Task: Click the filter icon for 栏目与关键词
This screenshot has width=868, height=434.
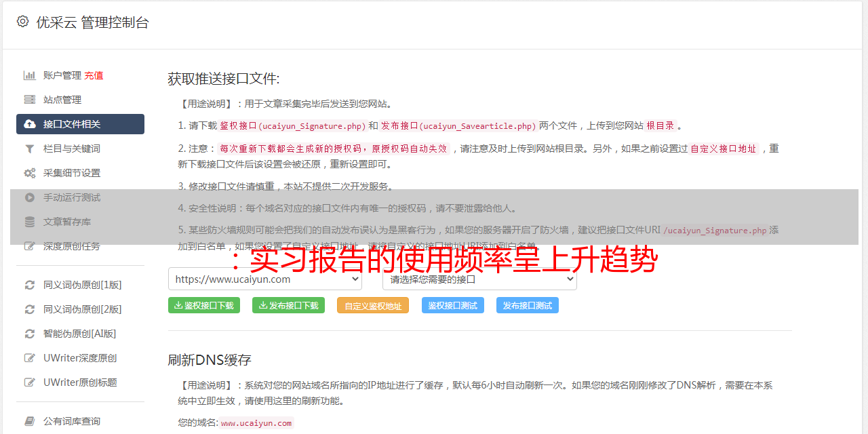Action: (30, 149)
